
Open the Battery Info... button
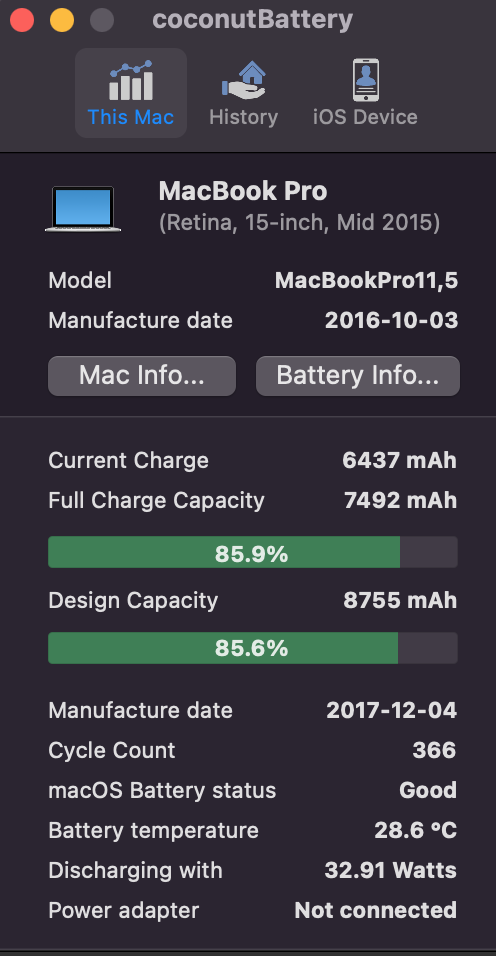(358, 376)
